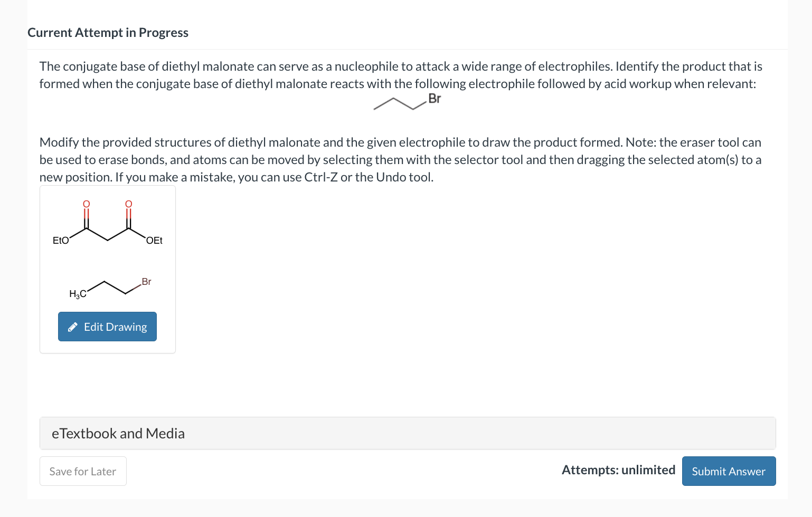
Task: Click the diethyl malonate structure thumbnail
Action: point(107,222)
